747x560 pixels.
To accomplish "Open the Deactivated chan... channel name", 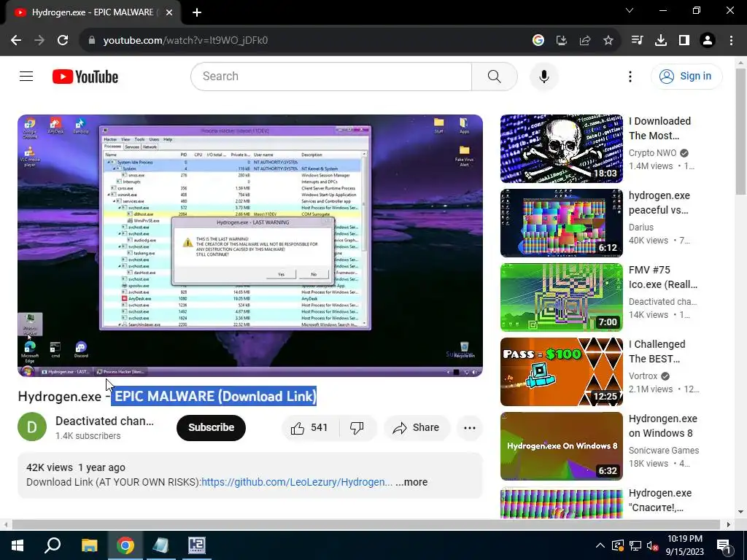I will [x=104, y=421].
